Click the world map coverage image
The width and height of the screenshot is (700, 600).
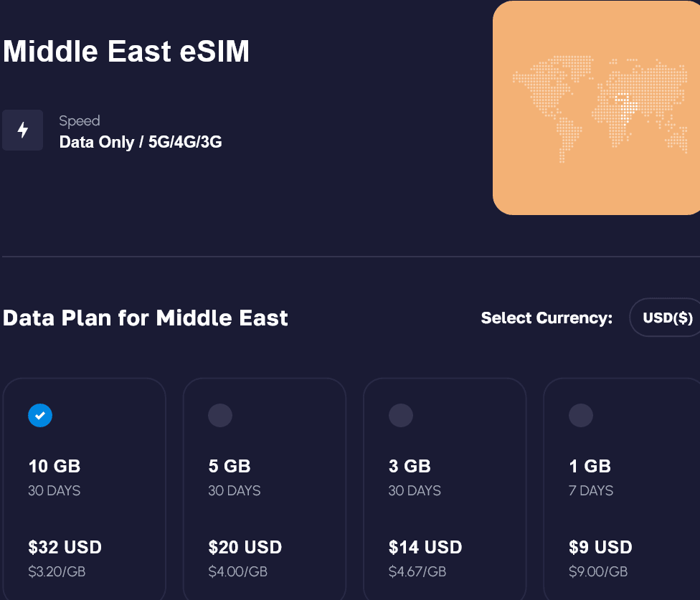(596, 108)
